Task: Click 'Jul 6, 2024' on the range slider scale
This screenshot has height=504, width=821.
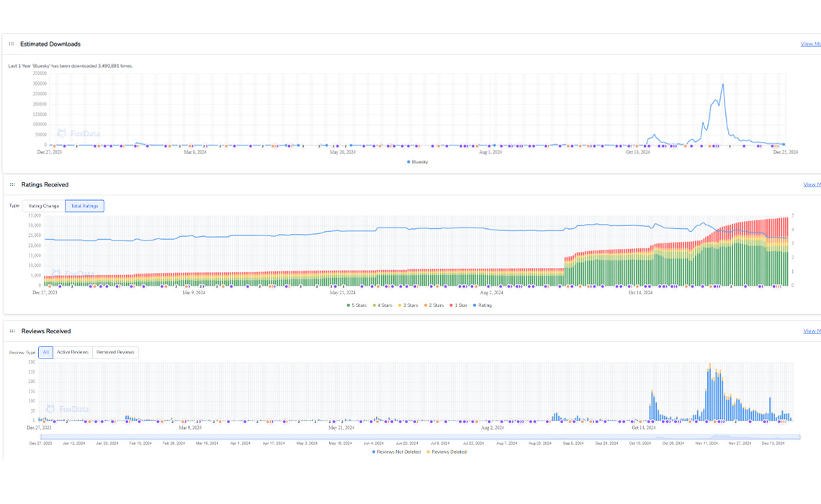Action: (440, 444)
